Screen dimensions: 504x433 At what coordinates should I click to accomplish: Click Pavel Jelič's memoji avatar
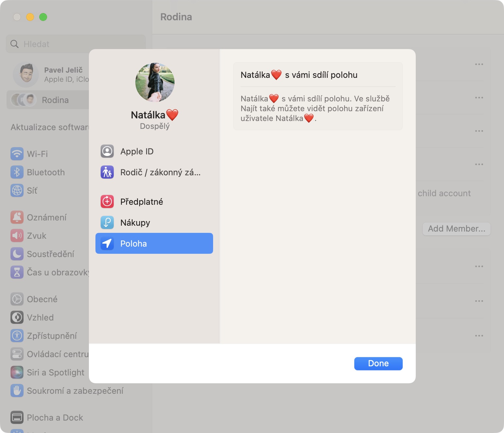[26, 75]
